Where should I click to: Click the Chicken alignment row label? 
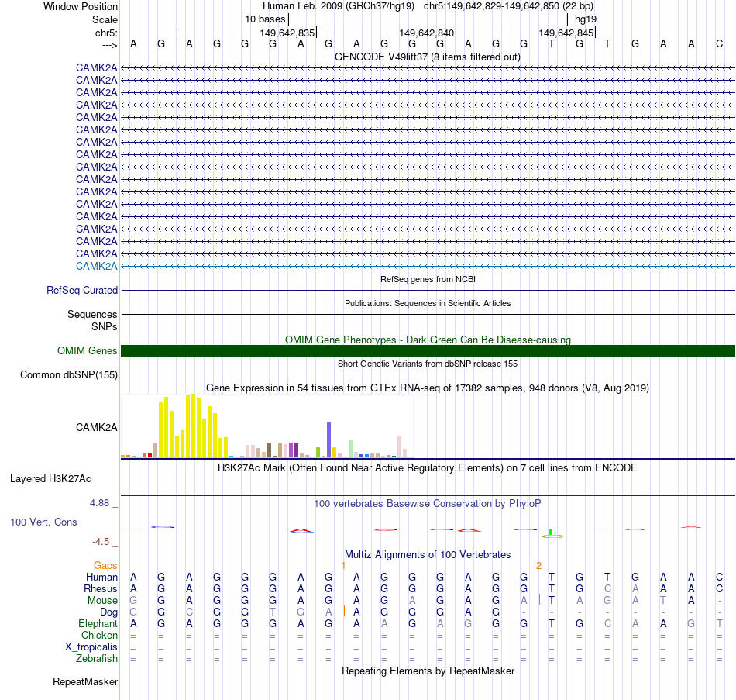[99, 635]
